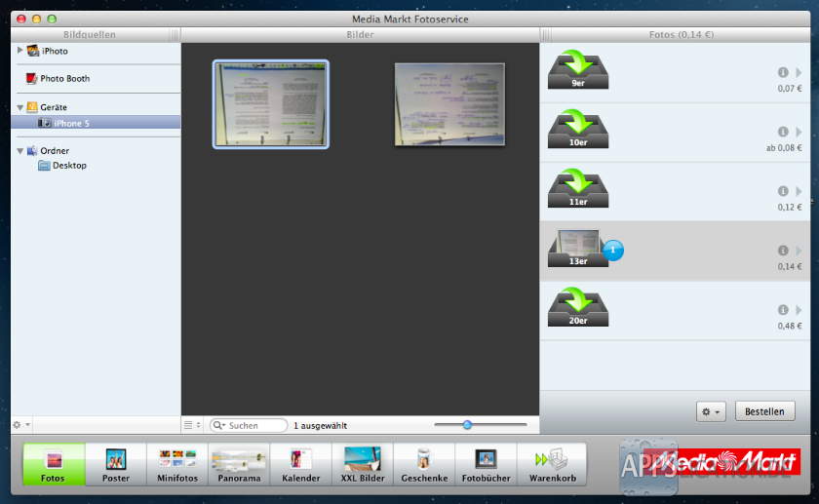Switch to the Minifotos tab
The height and width of the screenshot is (504, 819).
coord(177,464)
